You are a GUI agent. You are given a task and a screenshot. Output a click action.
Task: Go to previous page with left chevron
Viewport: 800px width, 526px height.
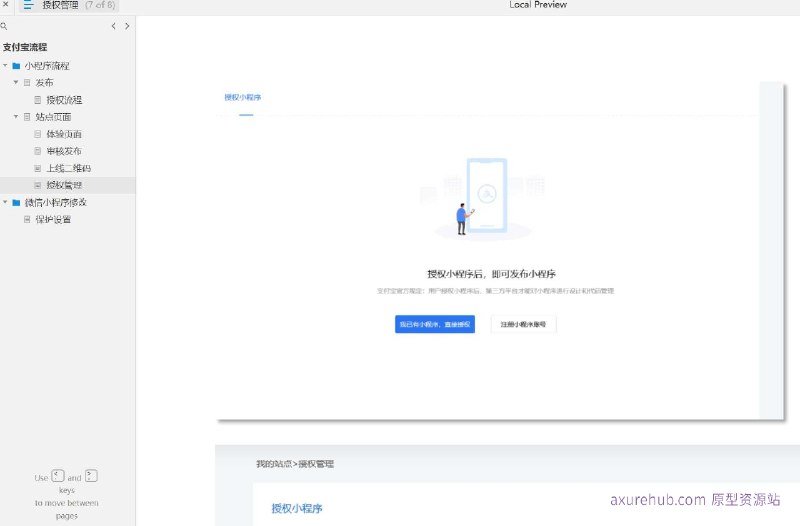click(x=113, y=26)
